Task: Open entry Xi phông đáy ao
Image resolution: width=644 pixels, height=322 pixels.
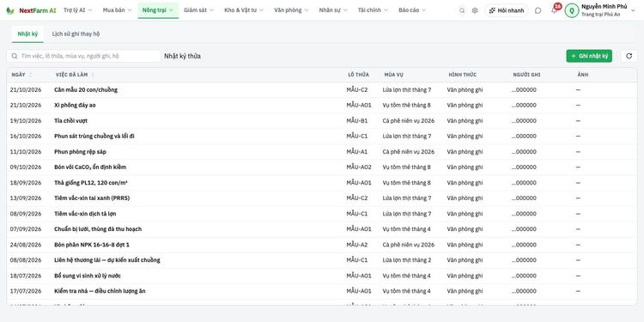Action: coord(75,105)
